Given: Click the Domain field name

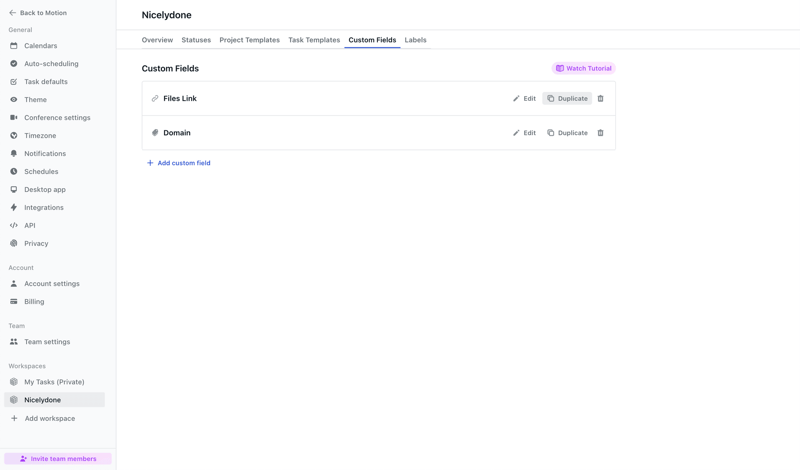Looking at the screenshot, I should click(x=177, y=133).
